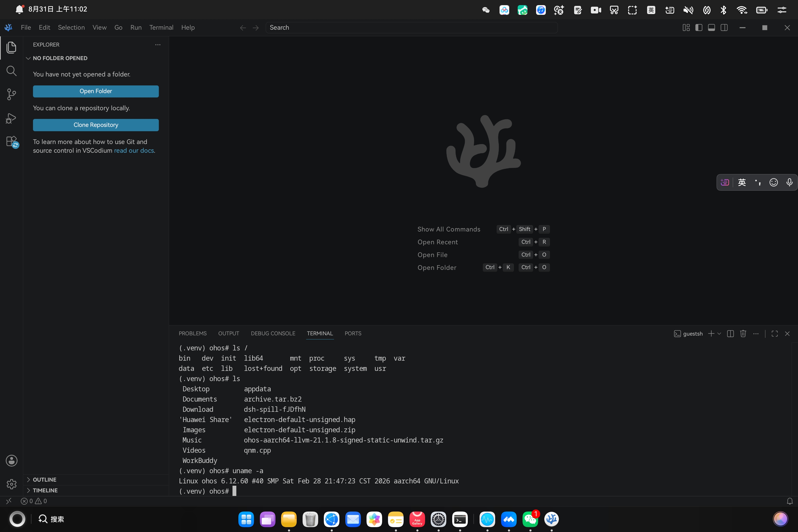This screenshot has height=532, width=798.
Task: Toggle voice input microphone in IME bar
Action: (789, 183)
